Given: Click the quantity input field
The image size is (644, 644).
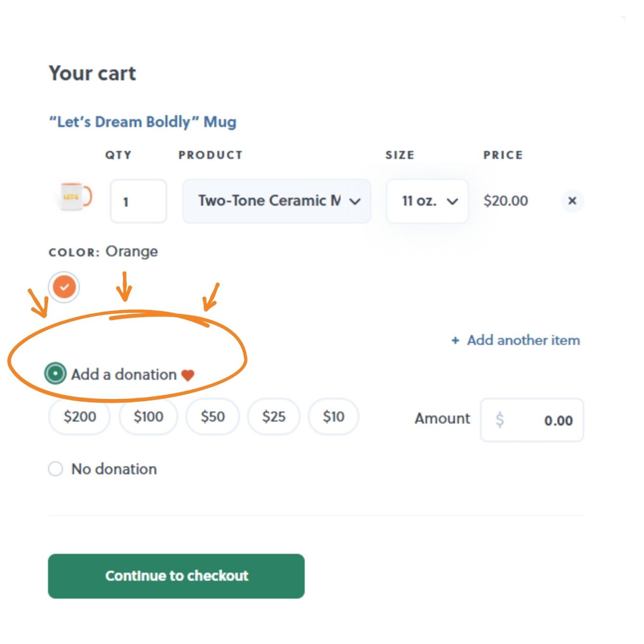Looking at the screenshot, I should tap(138, 201).
